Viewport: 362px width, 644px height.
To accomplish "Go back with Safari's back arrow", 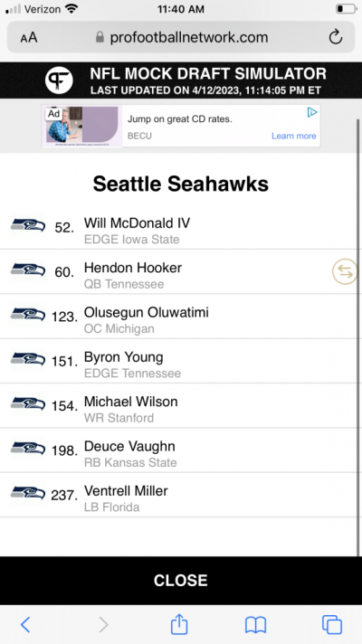I will point(25,625).
